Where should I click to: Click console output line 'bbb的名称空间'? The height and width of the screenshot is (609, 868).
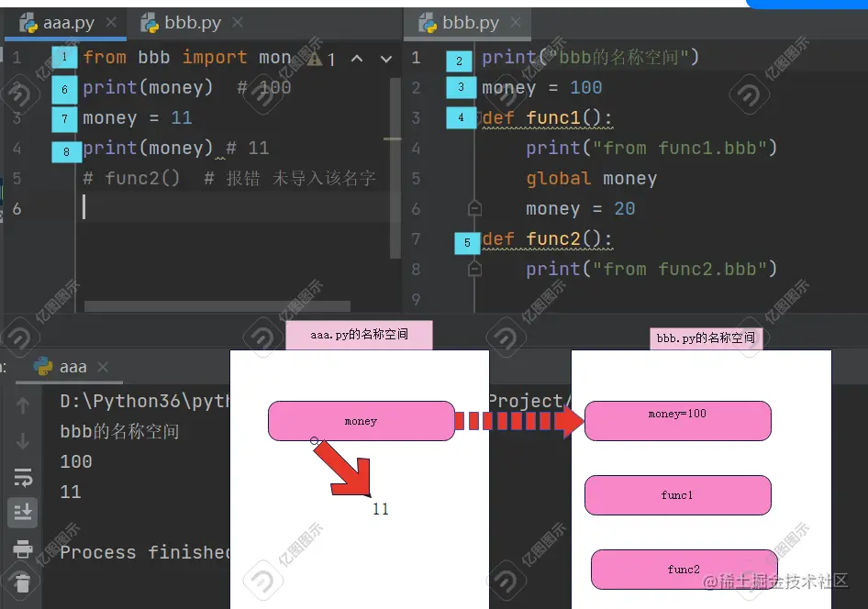(x=119, y=431)
